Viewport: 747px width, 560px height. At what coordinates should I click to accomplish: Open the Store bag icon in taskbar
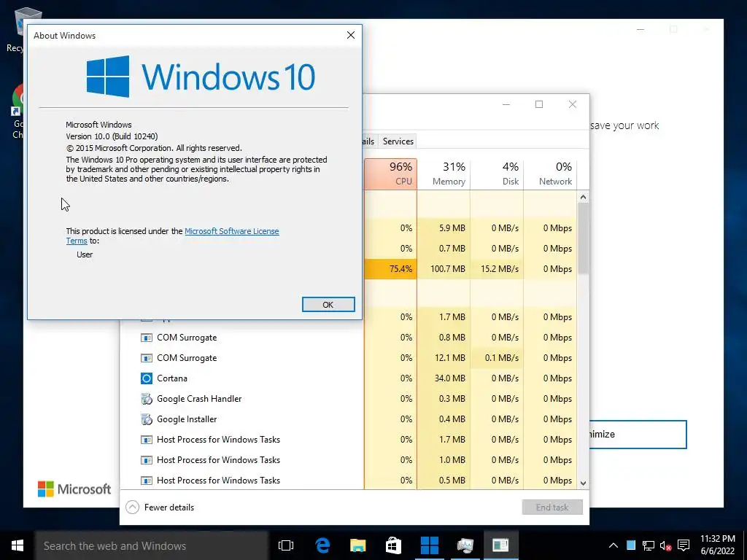pyautogui.click(x=393, y=545)
